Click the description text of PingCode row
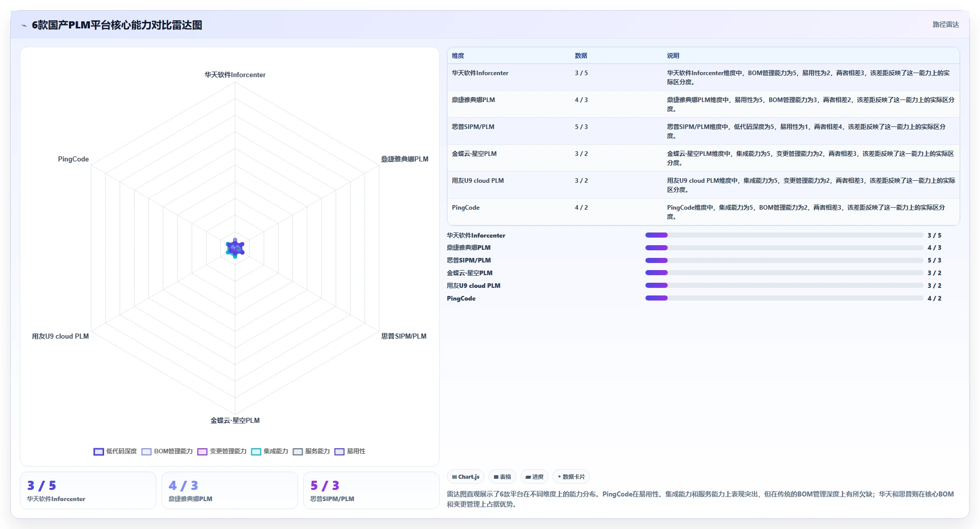The image size is (980, 529). coord(806,212)
